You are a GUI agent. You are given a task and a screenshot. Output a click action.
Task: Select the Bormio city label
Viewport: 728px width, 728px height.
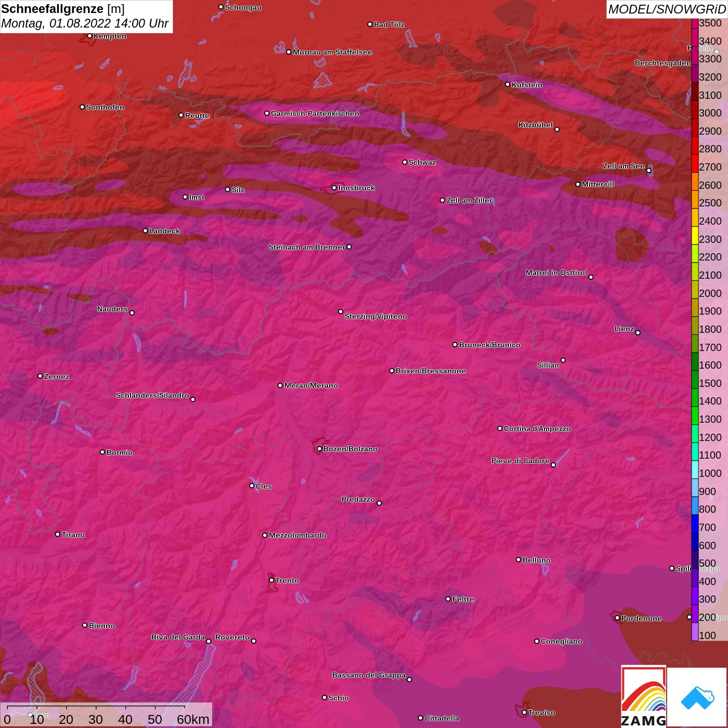(x=120, y=452)
